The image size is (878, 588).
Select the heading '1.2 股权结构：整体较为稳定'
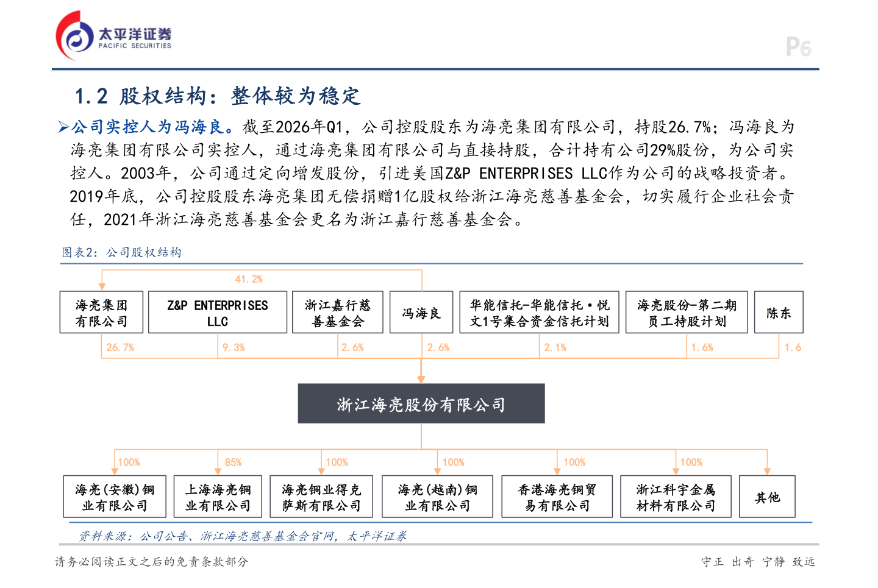click(x=218, y=96)
